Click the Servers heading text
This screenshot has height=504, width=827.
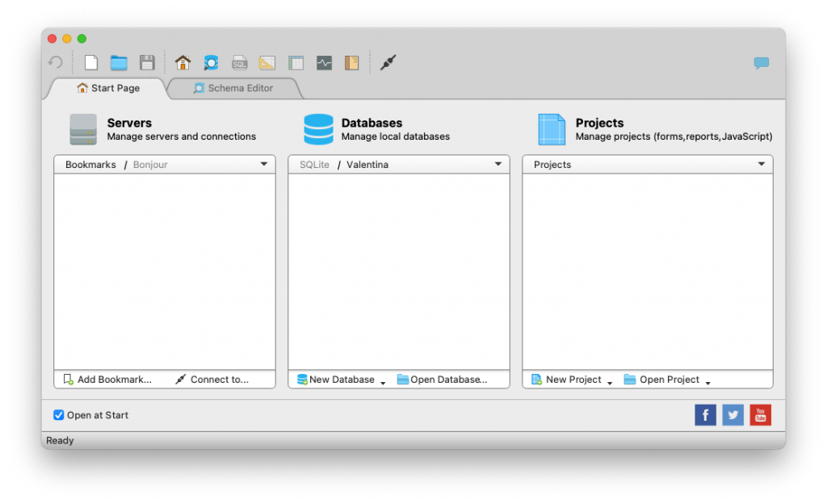click(x=129, y=123)
